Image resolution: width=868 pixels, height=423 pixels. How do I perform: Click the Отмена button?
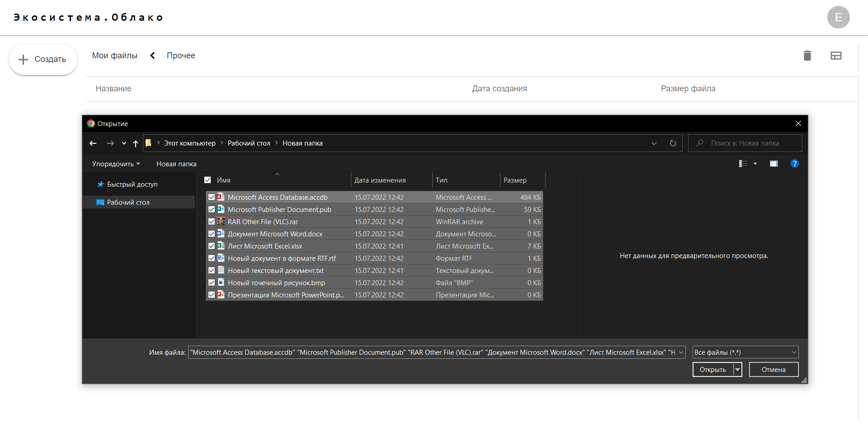point(774,369)
